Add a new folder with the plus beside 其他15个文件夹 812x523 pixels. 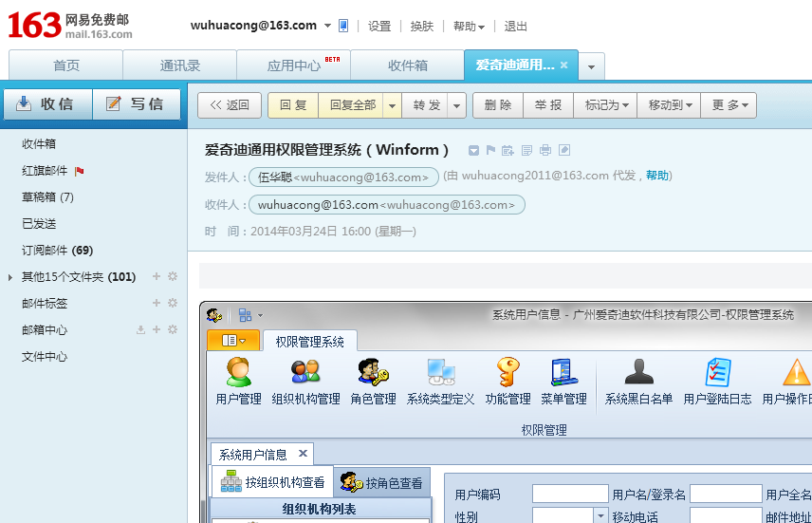[157, 276]
